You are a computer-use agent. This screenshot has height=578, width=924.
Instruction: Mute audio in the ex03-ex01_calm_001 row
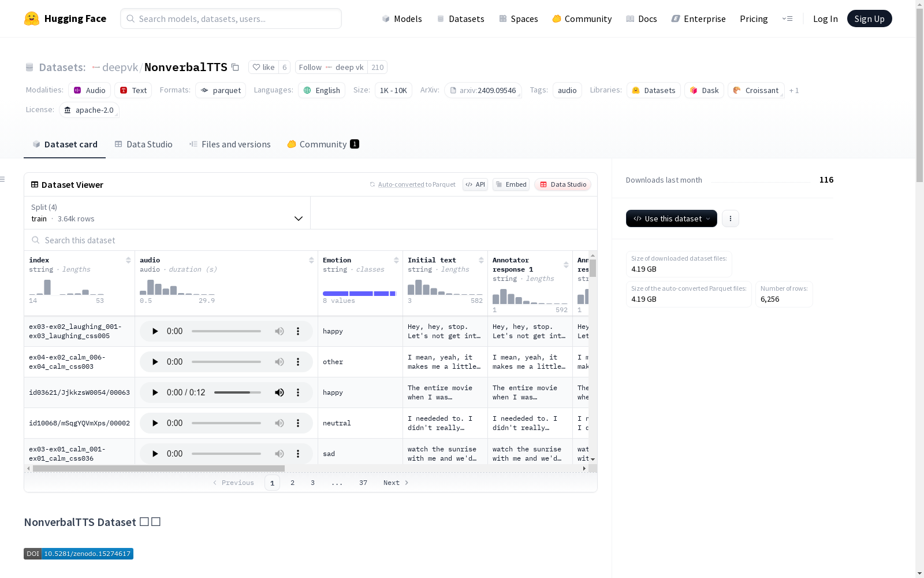[x=280, y=454]
